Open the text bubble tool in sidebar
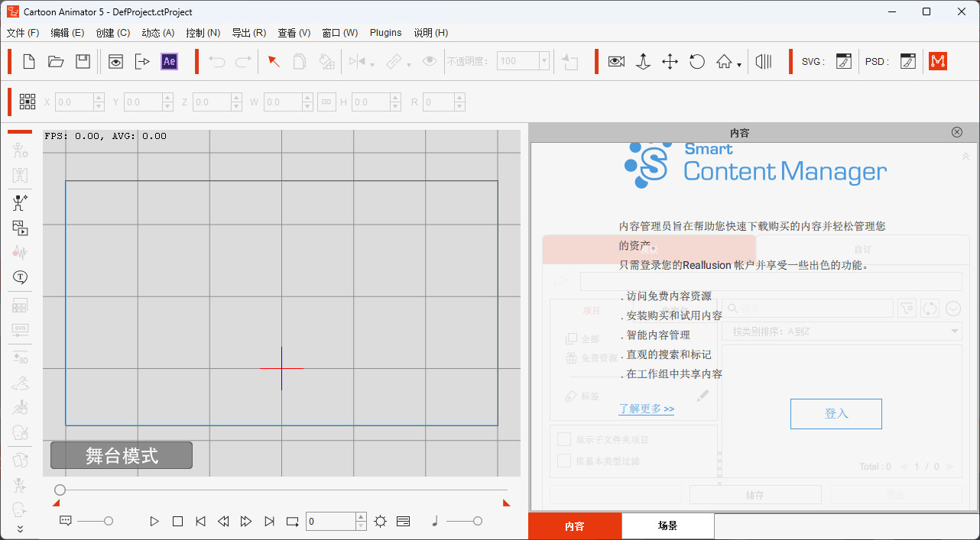This screenshot has height=540, width=980. 20,277
